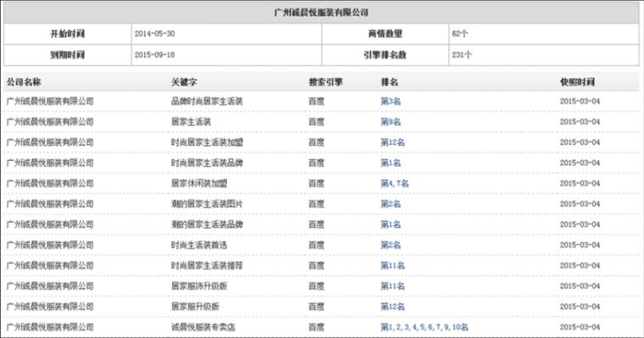Open the 第2名 ranking for 时尚生活装首选
Screen dimensions: 644x338
click(391, 245)
